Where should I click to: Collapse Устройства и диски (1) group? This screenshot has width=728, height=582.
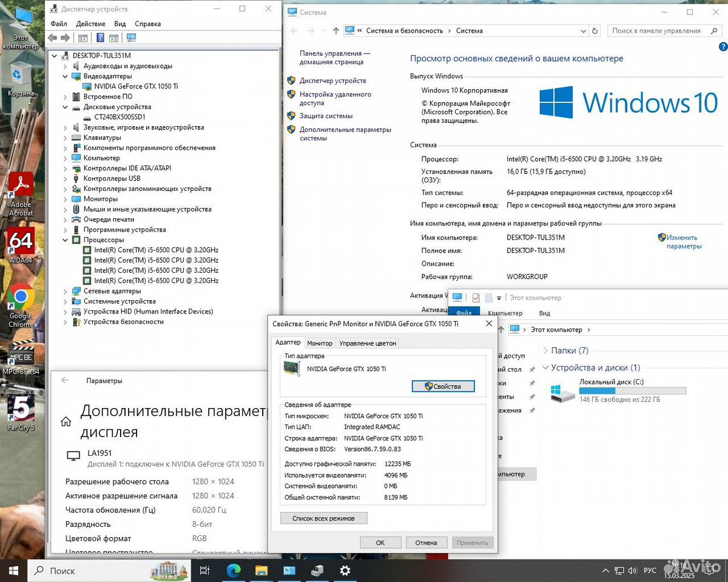pos(545,367)
